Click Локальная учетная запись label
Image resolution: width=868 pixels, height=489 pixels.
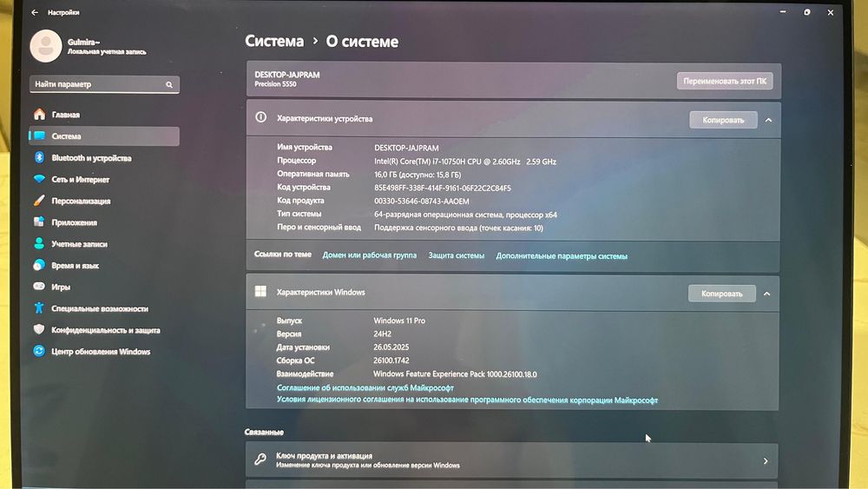pos(107,51)
